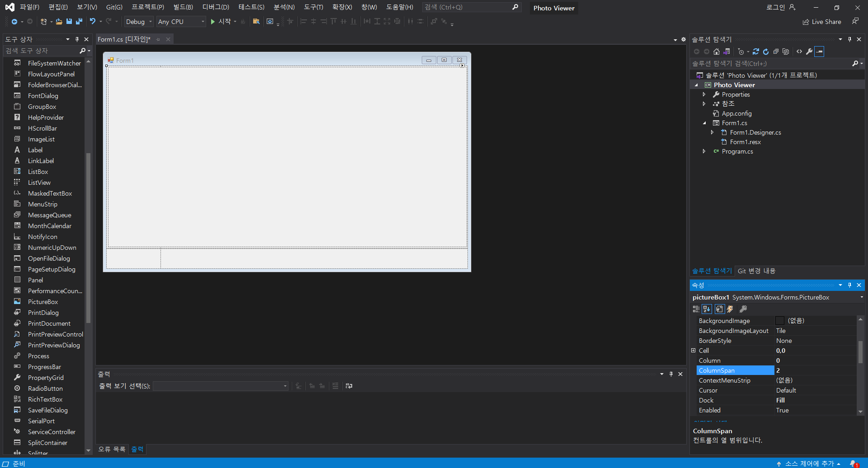The width and height of the screenshot is (868, 468).
Task: Expand the 참조 references node
Action: [x=704, y=104]
